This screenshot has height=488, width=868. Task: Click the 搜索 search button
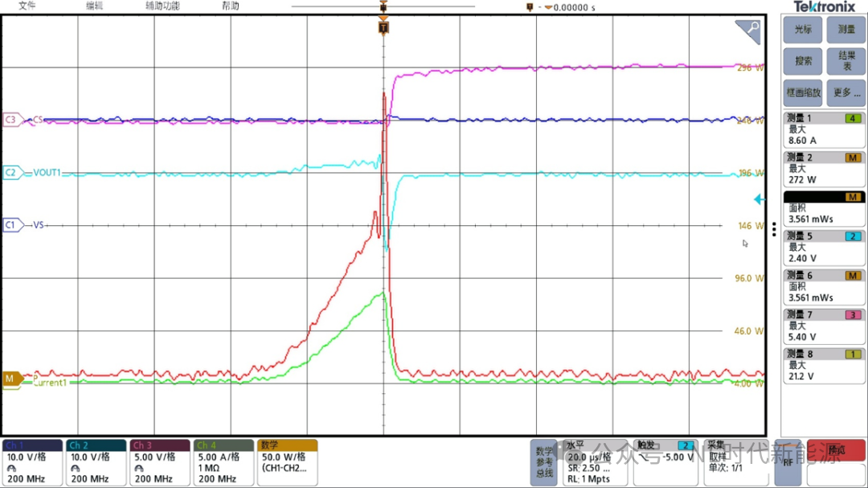803,61
